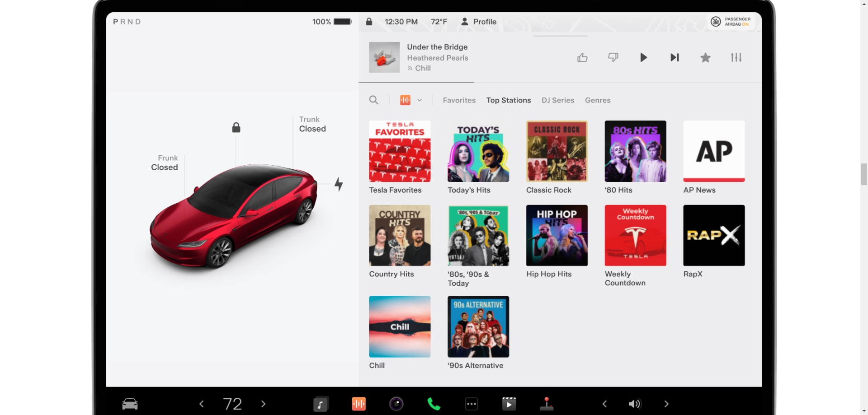Open the audio equalizer settings icon
The height and width of the screenshot is (415, 868).
[x=736, y=57]
